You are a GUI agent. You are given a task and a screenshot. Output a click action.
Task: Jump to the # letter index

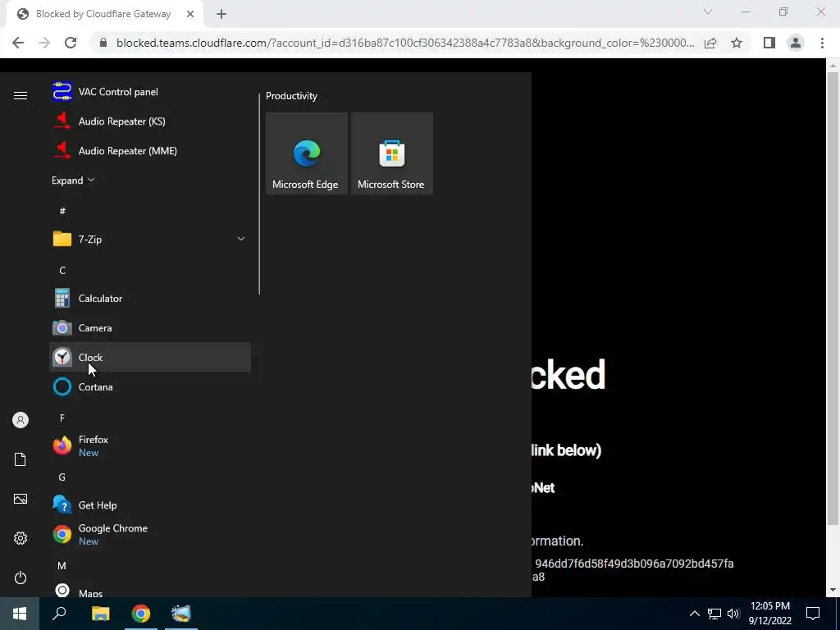pyautogui.click(x=62, y=211)
